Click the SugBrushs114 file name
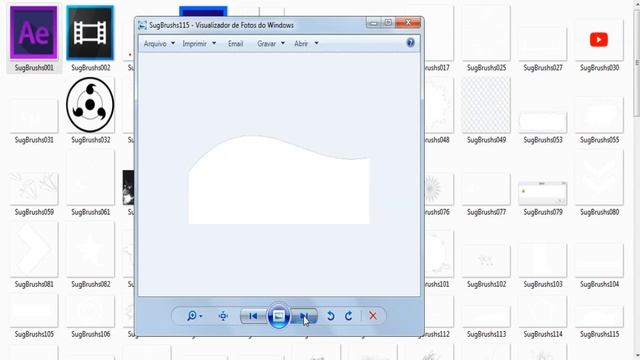 point(542,334)
